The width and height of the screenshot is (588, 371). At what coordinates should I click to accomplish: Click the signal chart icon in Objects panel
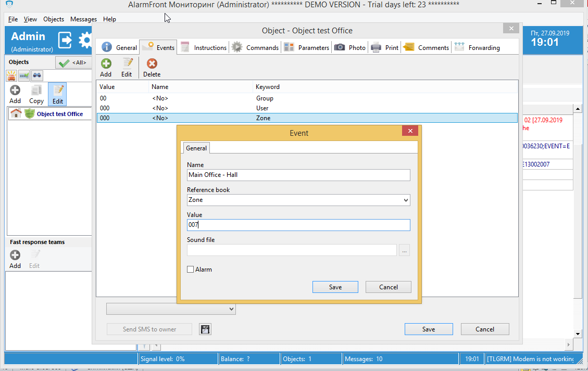(24, 75)
